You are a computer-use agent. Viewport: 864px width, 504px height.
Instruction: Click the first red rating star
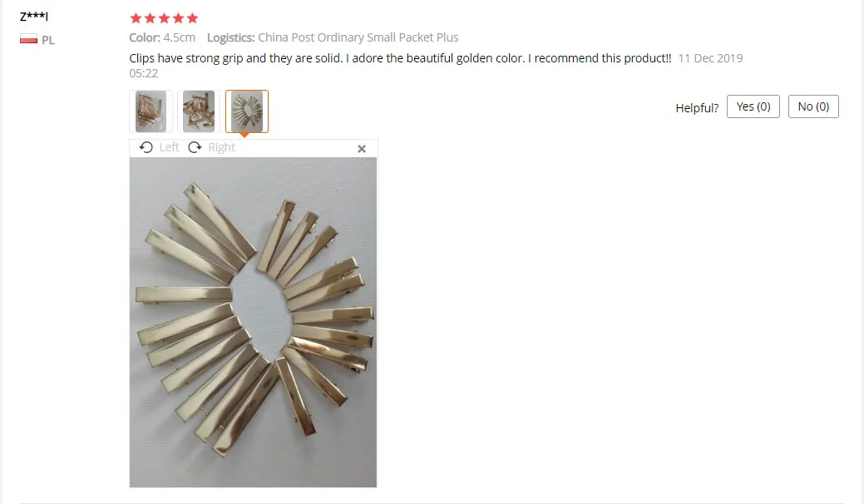(x=136, y=18)
